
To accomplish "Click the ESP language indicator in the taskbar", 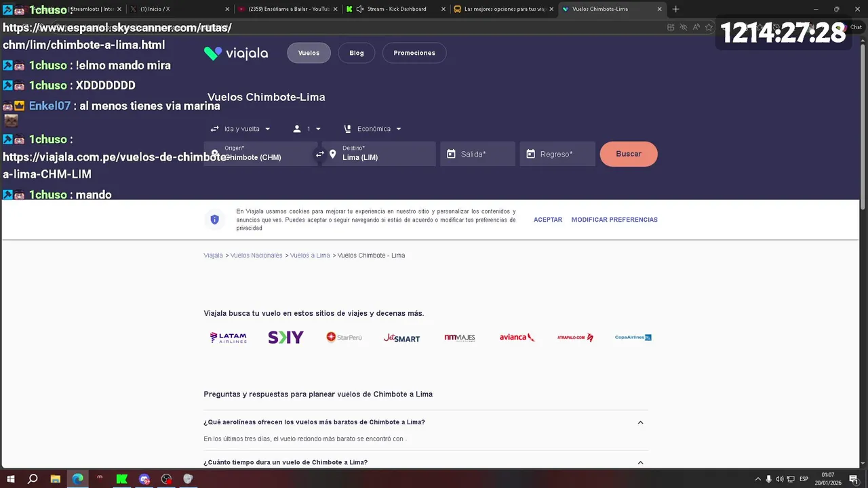I will click(804, 479).
